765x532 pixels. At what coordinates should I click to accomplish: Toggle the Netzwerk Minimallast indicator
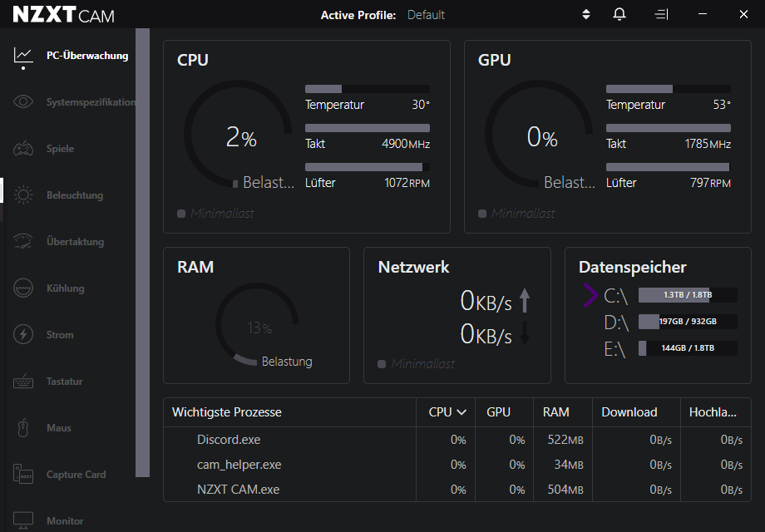coord(382,364)
